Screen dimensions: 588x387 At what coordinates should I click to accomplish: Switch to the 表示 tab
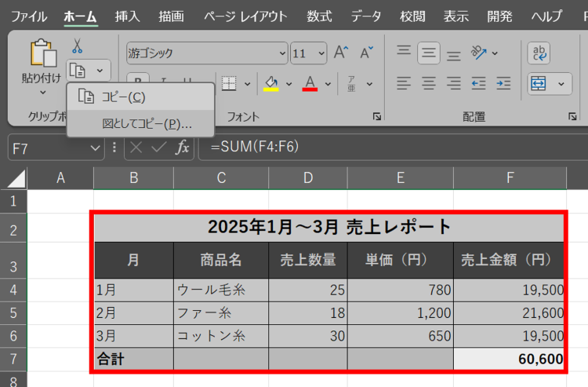[x=456, y=16]
